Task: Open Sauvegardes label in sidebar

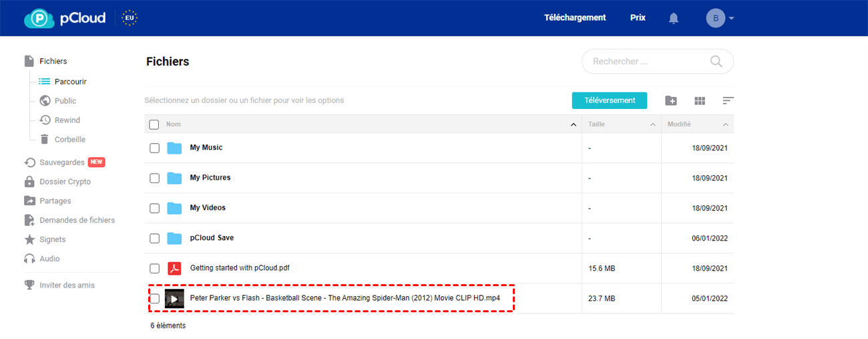Action: coord(62,162)
